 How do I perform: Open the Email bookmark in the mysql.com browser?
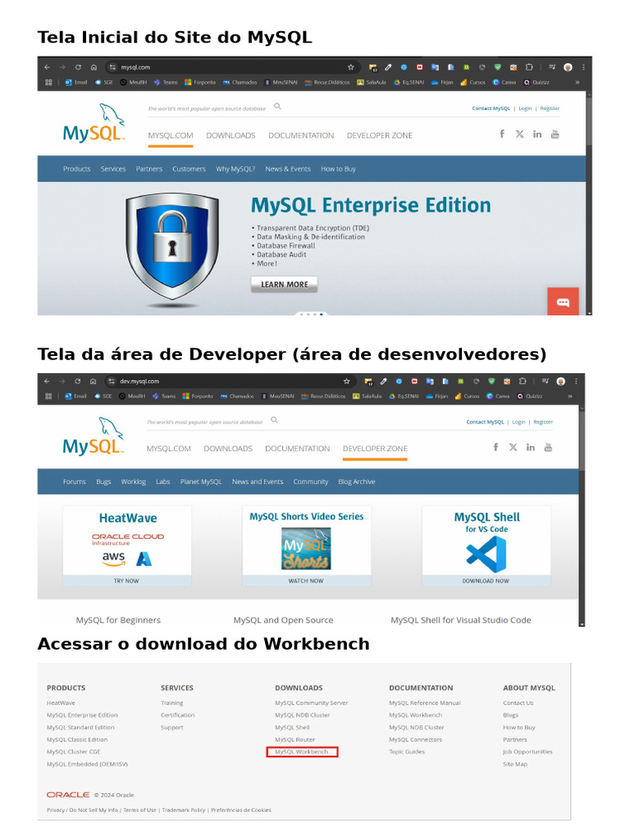tap(76, 83)
